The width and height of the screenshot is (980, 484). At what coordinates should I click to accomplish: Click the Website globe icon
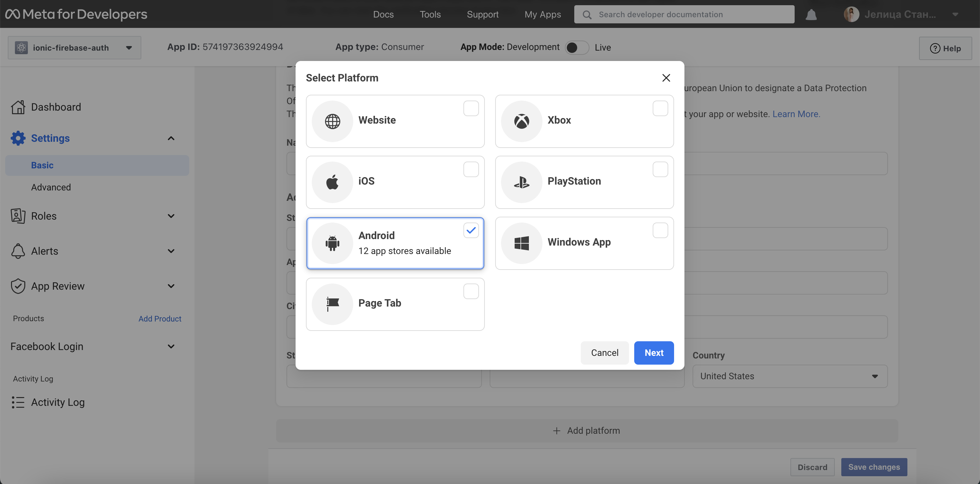332,121
